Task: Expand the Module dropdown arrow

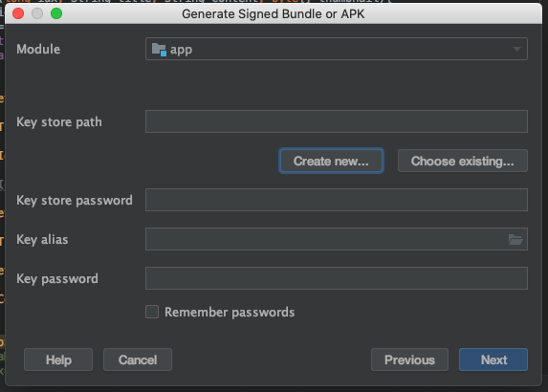Action: click(516, 50)
